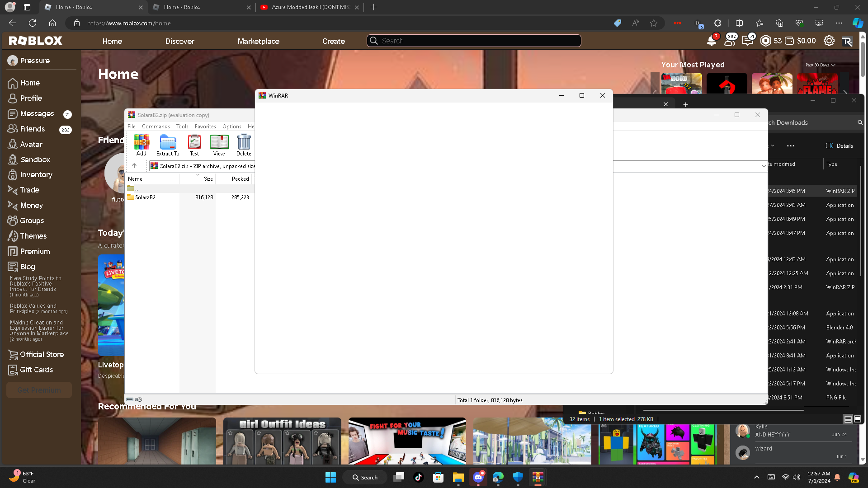Open Avatar in the Roblox sidebar
The width and height of the screenshot is (868, 488).
point(31,144)
